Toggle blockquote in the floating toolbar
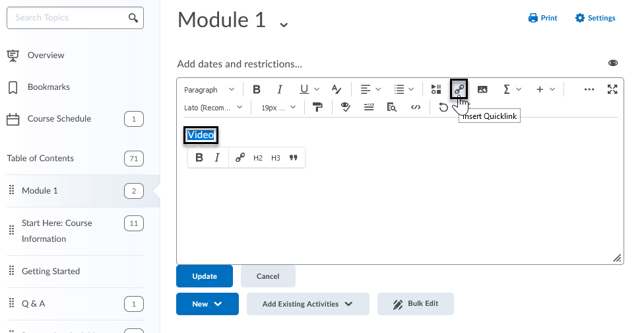 (x=294, y=158)
